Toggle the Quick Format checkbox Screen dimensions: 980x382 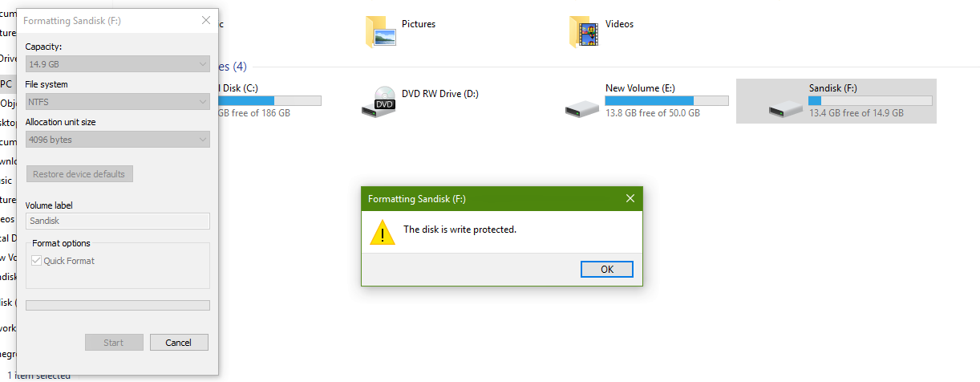coord(36,261)
